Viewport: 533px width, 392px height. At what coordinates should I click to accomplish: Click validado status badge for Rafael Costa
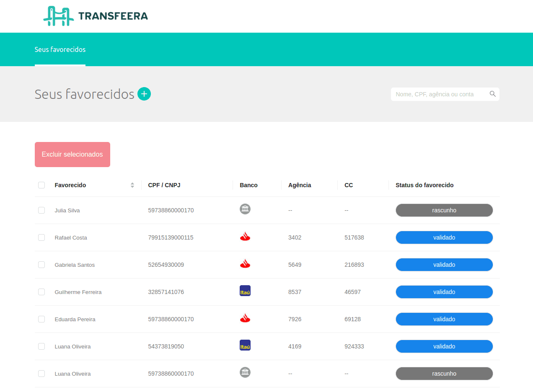(444, 237)
